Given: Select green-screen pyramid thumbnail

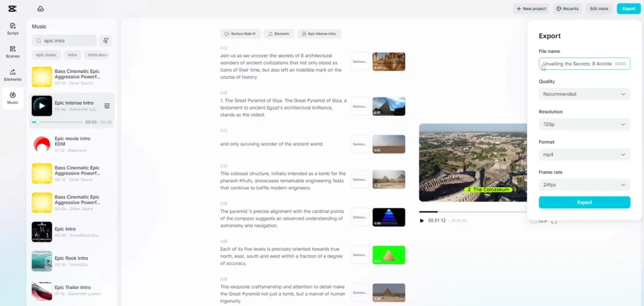Looking at the screenshot, I should (x=389, y=254).
